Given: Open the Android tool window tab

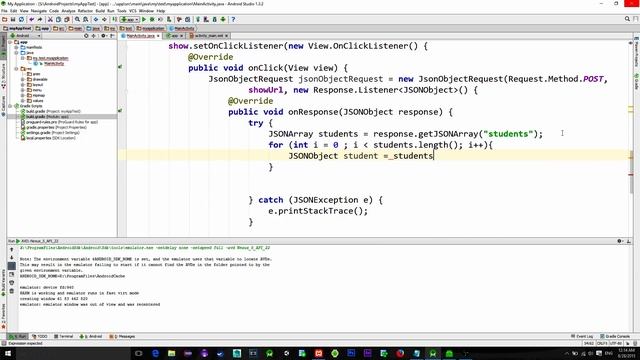Looking at the screenshot, I should point(91,336).
